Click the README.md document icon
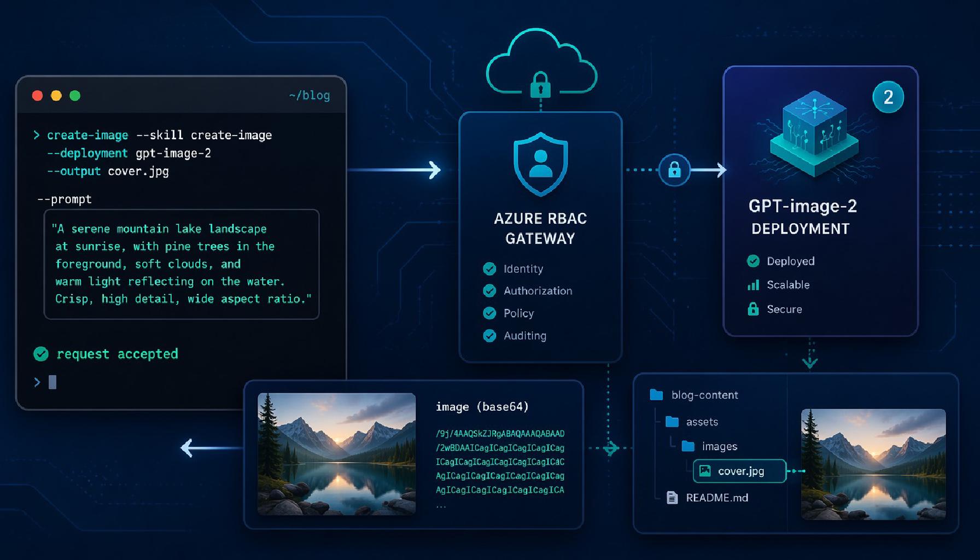 click(x=672, y=498)
